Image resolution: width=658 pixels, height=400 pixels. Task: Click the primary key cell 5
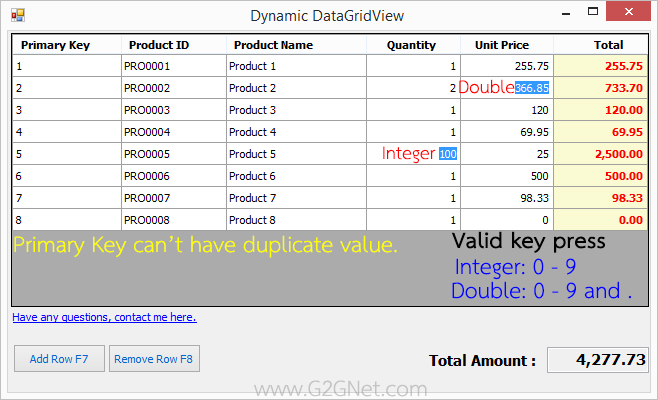pyautogui.click(x=67, y=154)
